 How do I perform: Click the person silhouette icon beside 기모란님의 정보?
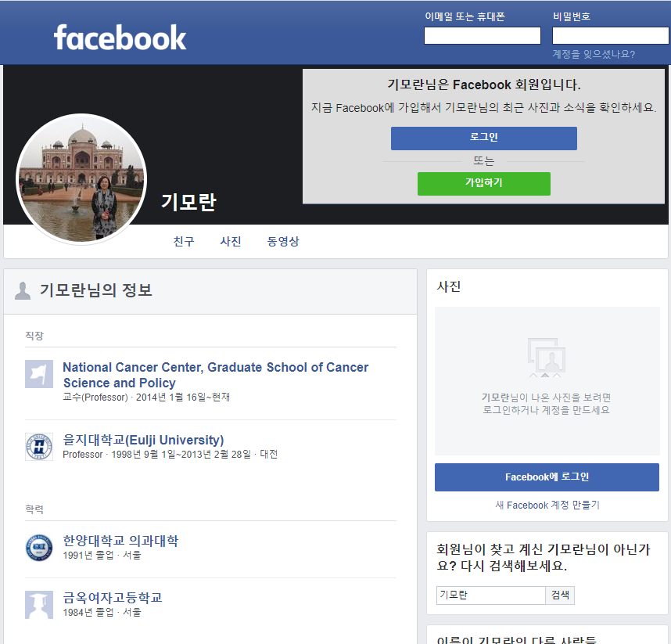[23, 291]
